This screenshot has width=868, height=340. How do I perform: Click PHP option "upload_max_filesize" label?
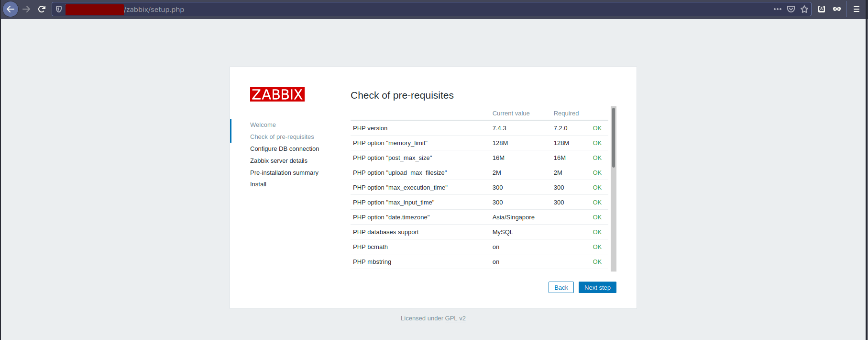tap(400, 173)
